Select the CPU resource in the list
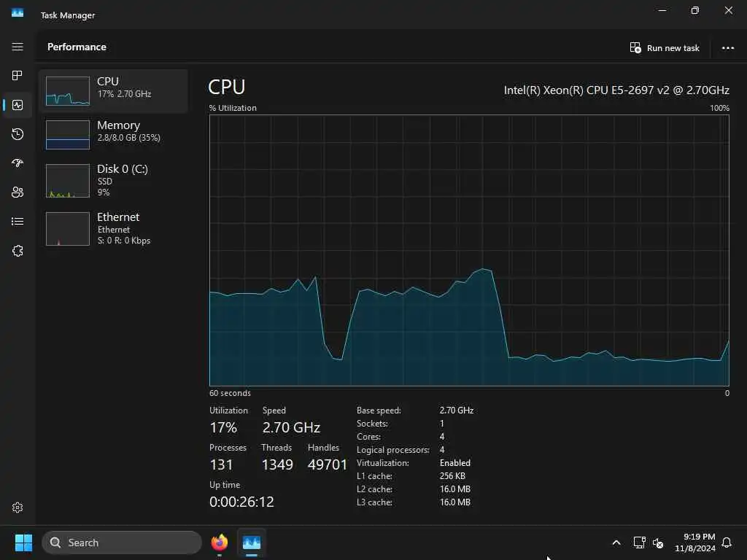The image size is (747, 560). [113, 91]
